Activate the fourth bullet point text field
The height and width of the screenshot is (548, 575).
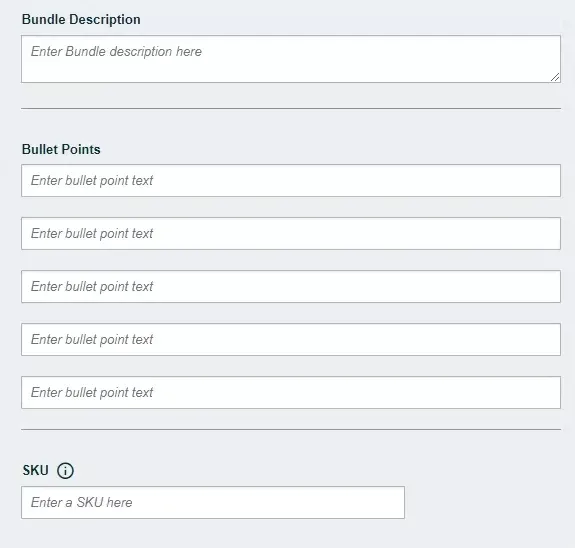click(x=291, y=339)
